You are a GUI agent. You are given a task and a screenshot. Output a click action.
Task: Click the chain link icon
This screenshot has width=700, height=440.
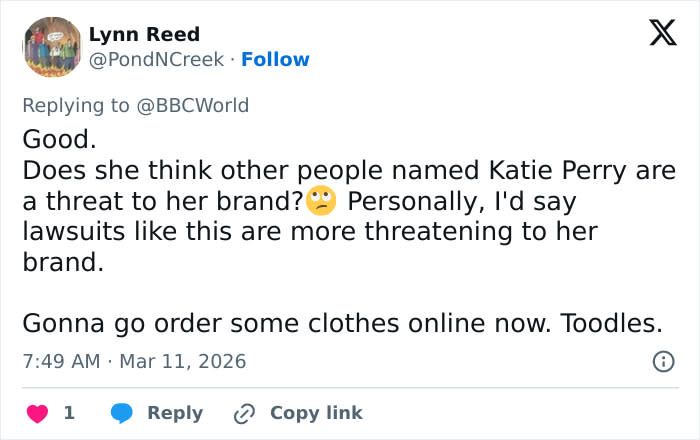pyautogui.click(x=244, y=412)
